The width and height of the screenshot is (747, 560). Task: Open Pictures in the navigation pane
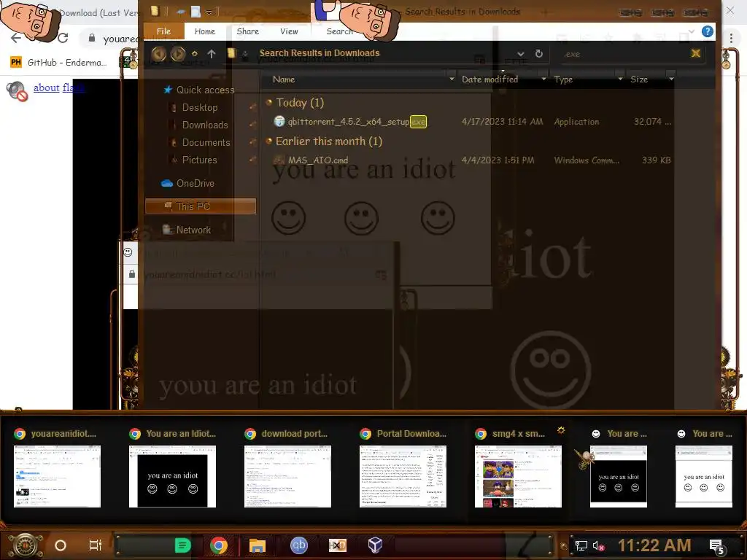point(193,160)
